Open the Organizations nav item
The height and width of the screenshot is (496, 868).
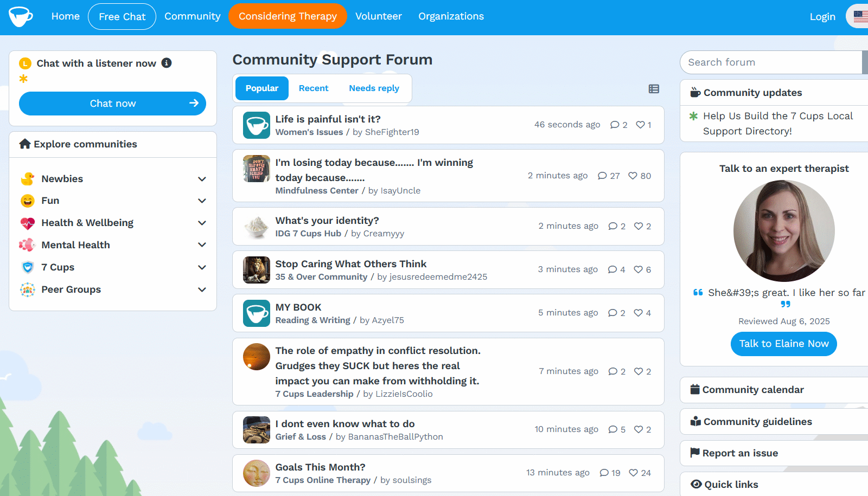(x=451, y=16)
